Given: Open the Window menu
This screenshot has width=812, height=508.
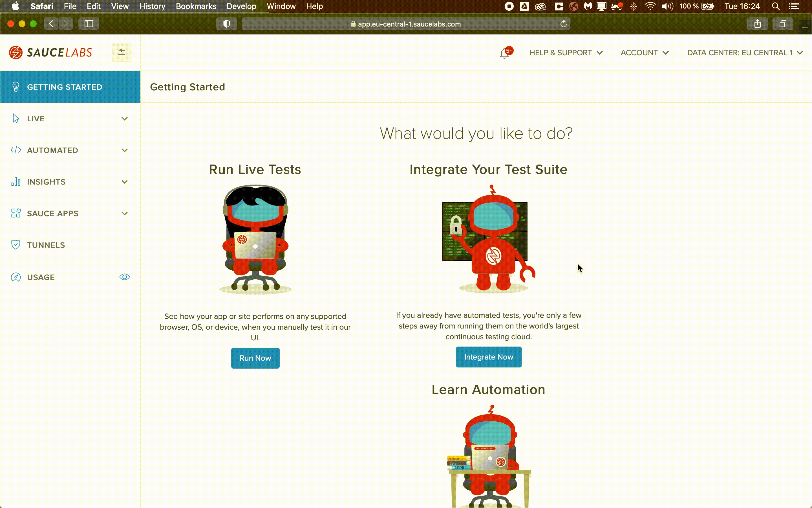Looking at the screenshot, I should click(x=281, y=6).
